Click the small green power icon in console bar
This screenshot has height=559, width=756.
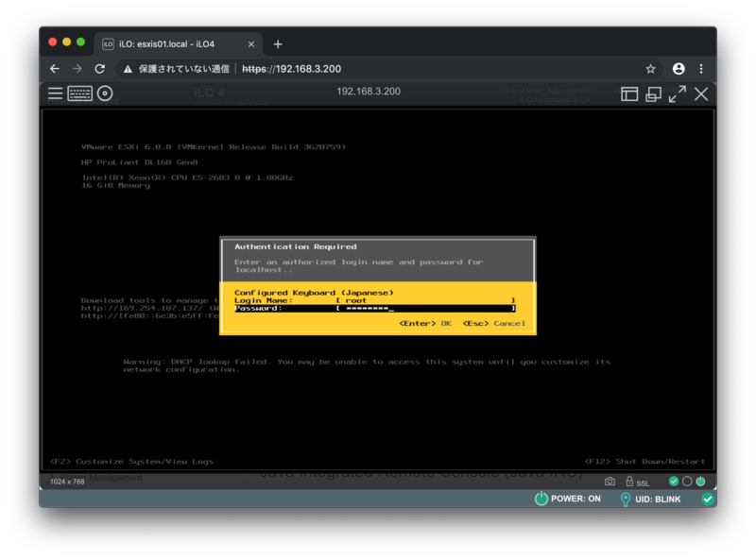click(x=700, y=481)
